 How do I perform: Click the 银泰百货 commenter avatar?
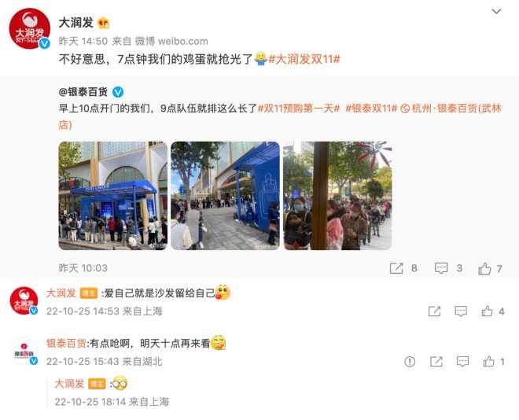pyautogui.click(x=24, y=351)
